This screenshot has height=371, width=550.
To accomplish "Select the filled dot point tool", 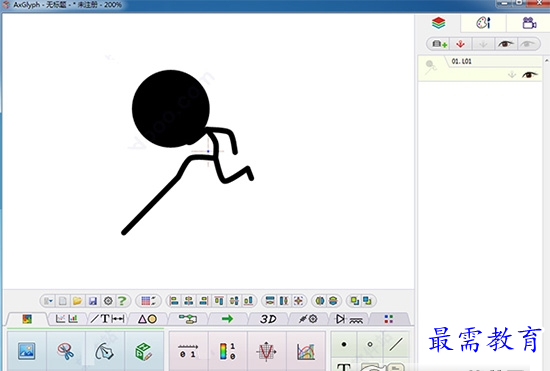I will coord(344,344).
